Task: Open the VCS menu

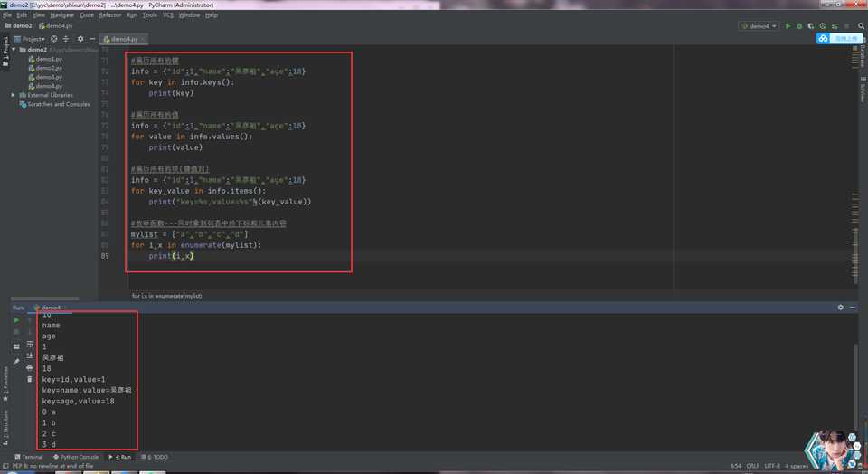Action: click(168, 15)
